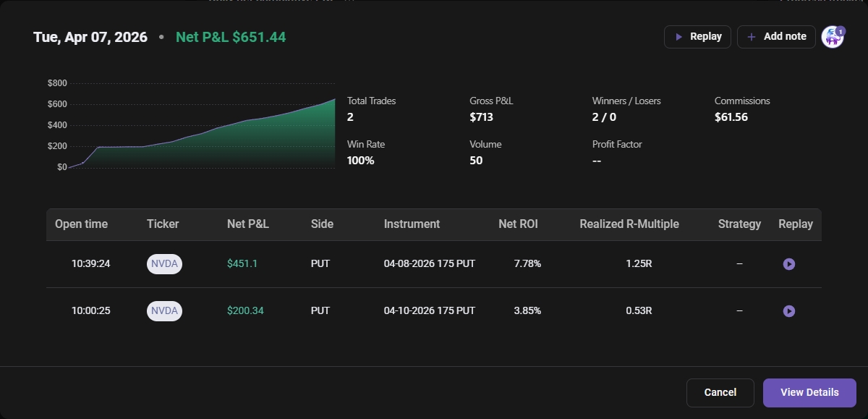Click instrument 04-08-2026 175 PUT
Screen dimensions: 868x419
point(430,264)
